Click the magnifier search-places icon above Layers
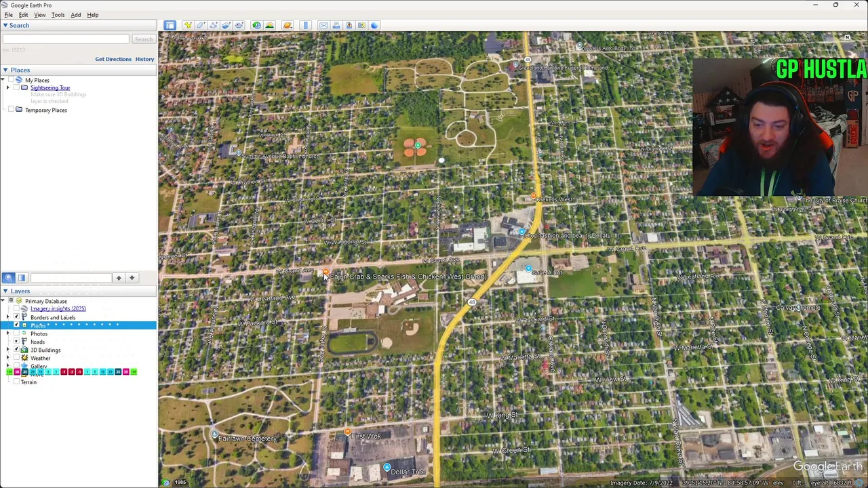868x488 pixels. coord(8,277)
